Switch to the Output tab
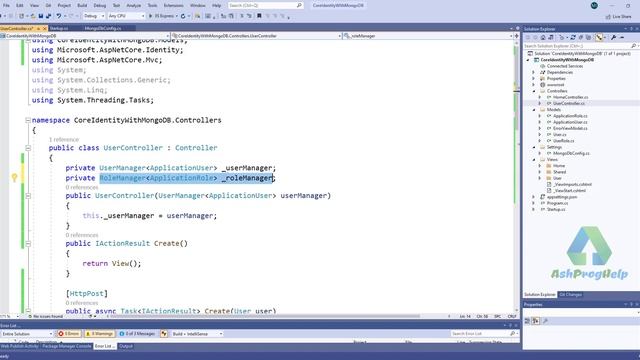 coord(126,346)
